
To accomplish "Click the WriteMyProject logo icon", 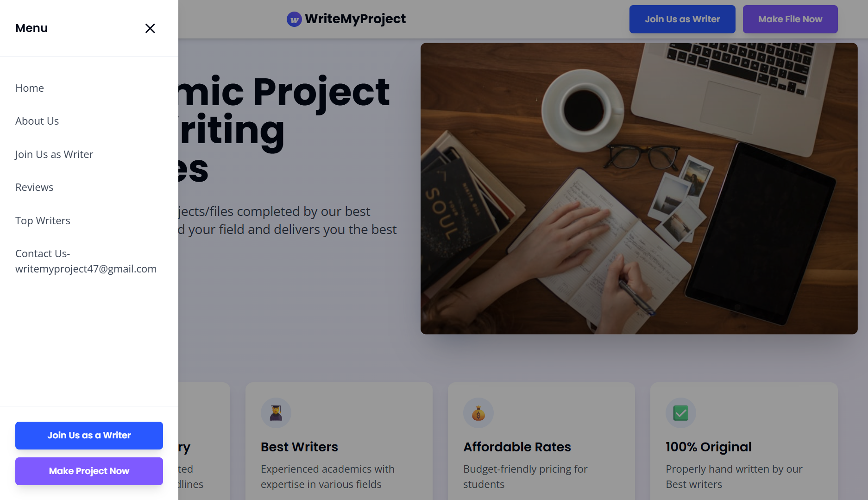I will coord(294,19).
